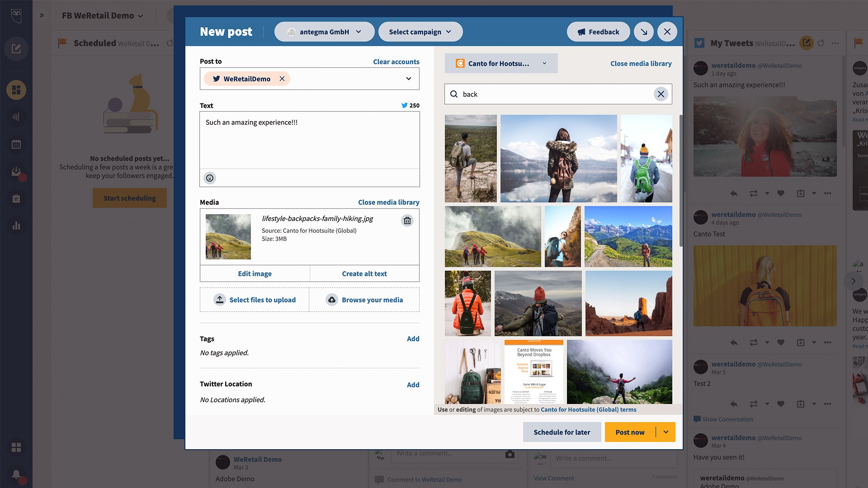Image resolution: width=868 pixels, height=488 pixels.
Task: Open the Inbox sidebar icon
Action: 16,171
